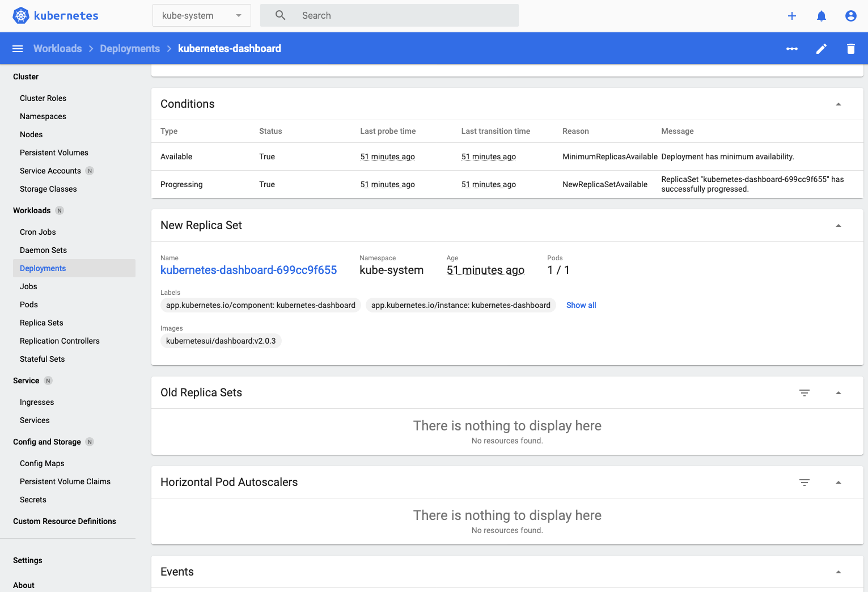
Task: Open Ingresses in sidebar
Action: (37, 402)
